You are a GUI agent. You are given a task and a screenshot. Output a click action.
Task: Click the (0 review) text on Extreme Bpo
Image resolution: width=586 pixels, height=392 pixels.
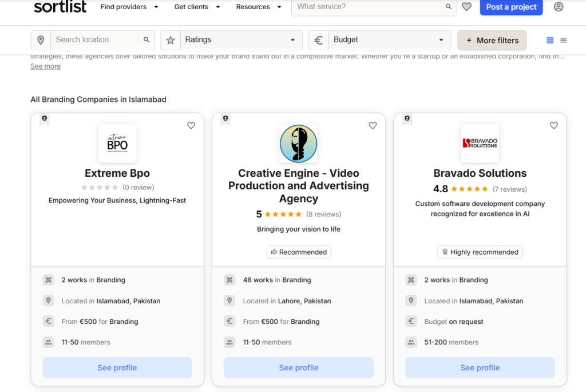[138, 187]
